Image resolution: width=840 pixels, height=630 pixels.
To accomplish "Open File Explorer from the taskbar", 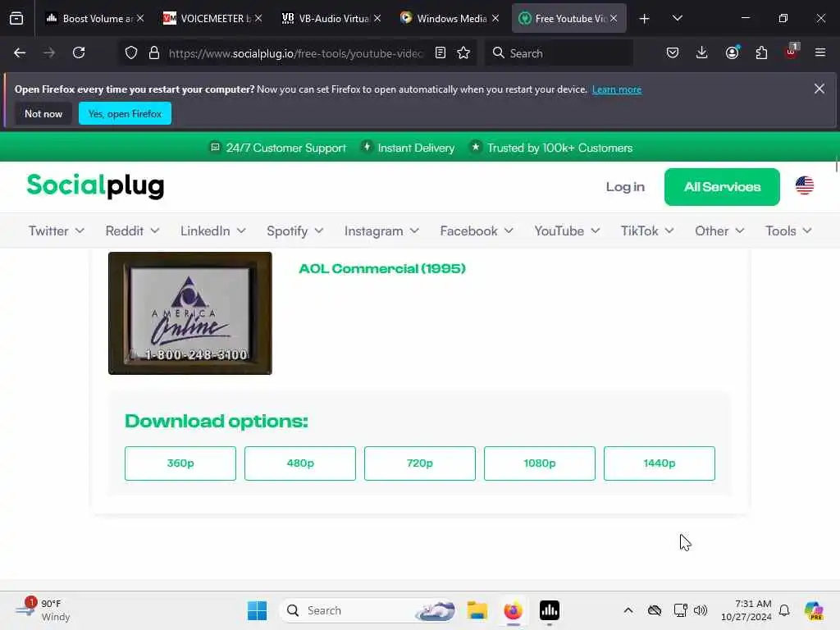I will click(x=477, y=610).
